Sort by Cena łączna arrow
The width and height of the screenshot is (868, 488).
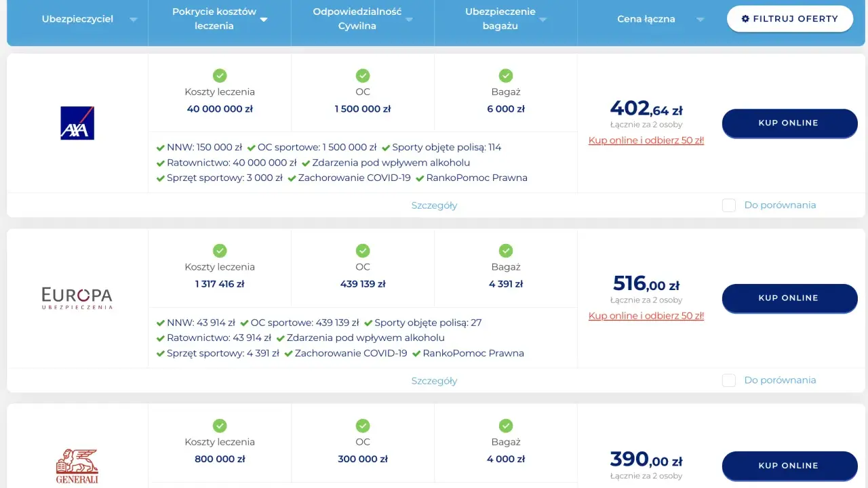click(x=700, y=20)
